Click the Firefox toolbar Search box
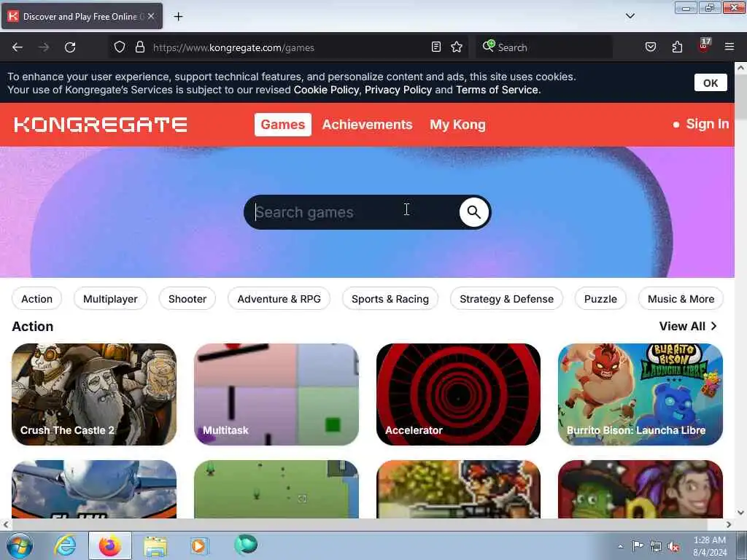747x560 pixels. point(544,47)
